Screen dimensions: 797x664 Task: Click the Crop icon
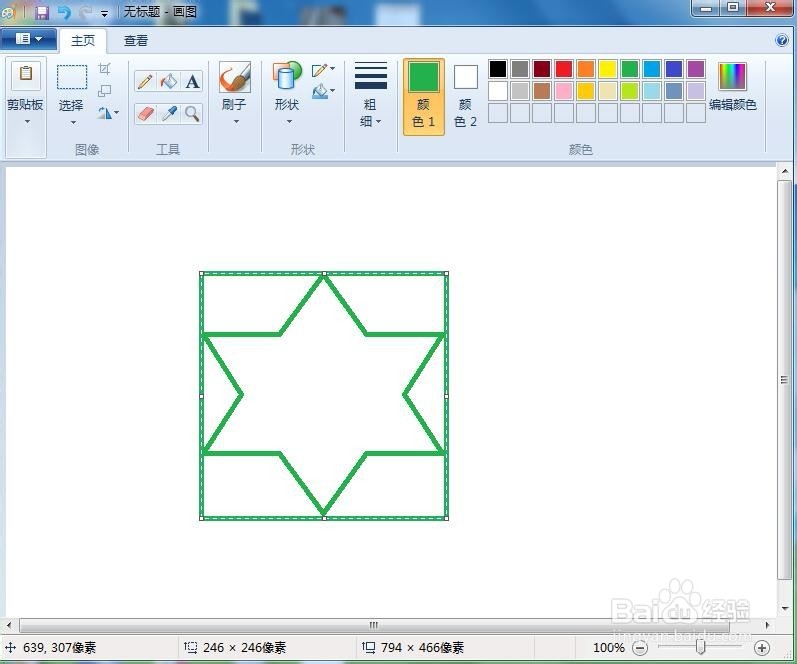click(105, 69)
